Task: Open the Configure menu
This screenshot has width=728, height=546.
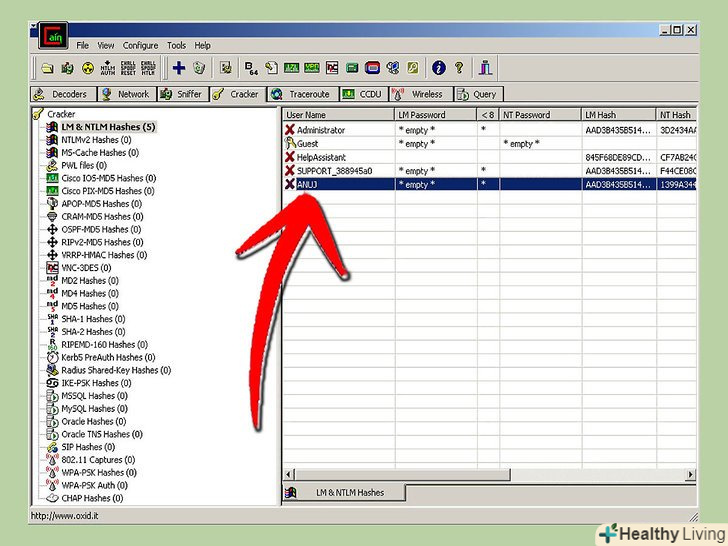Action: point(140,45)
